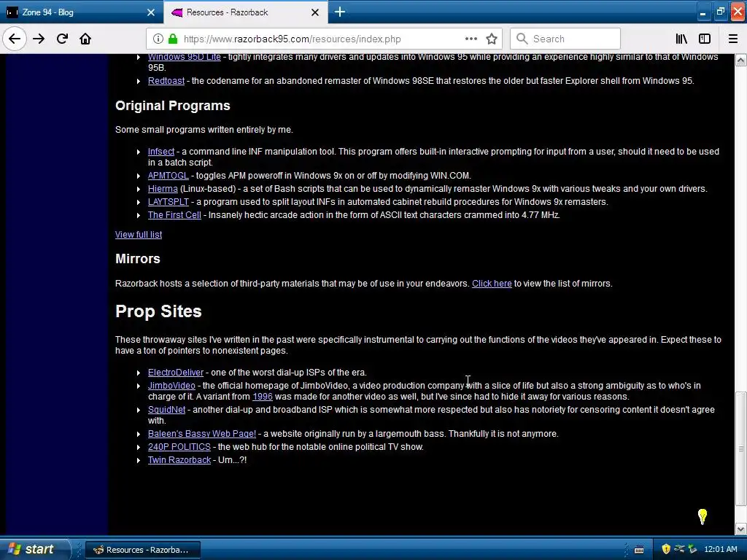
Task: Toggle the sidebar view icon
Action: click(705, 39)
